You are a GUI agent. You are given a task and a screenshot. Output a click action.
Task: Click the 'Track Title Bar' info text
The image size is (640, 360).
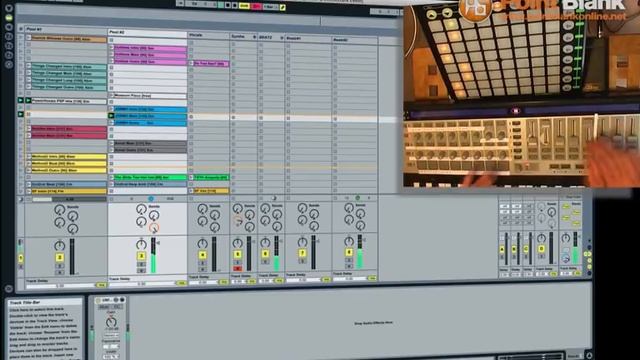24,302
